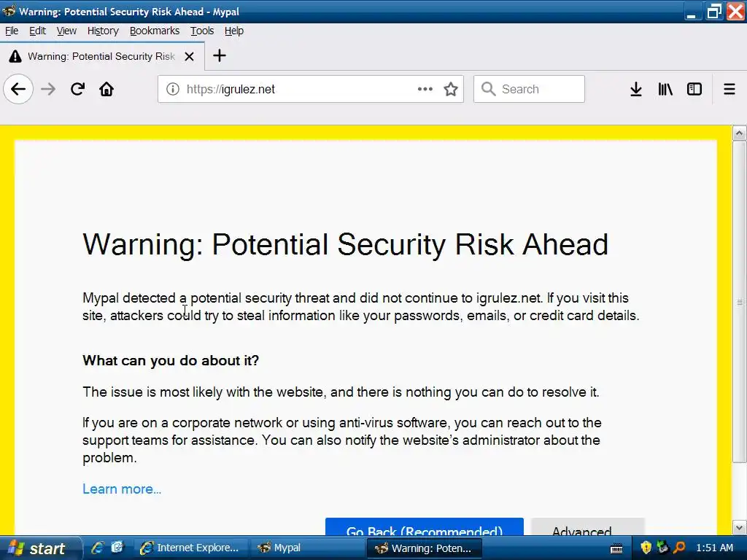This screenshot has height=560, width=747.
Task: Click the magnifier tray icon
Action: pos(679,548)
